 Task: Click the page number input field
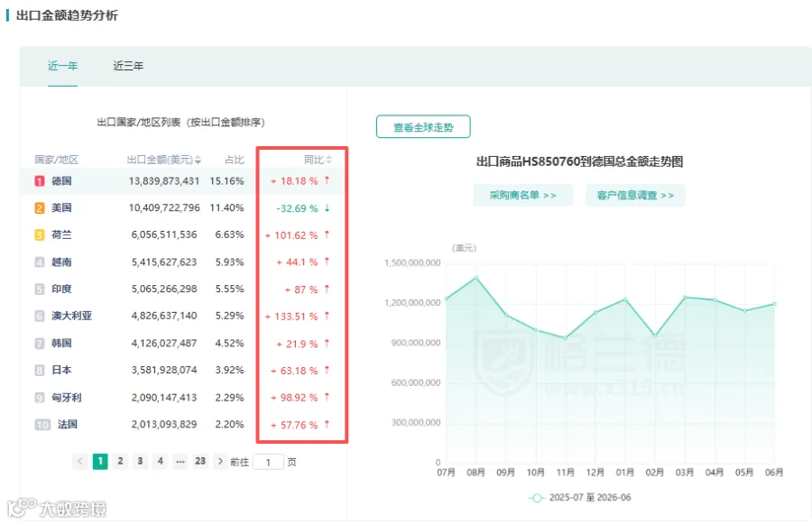(268, 462)
